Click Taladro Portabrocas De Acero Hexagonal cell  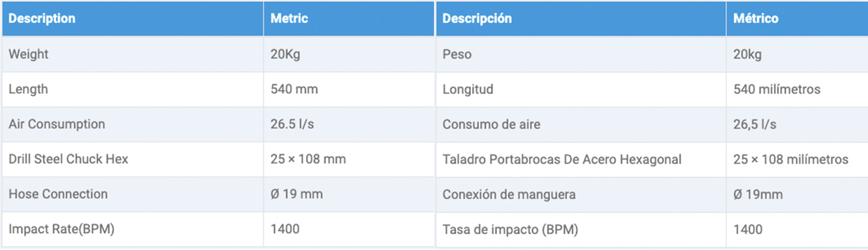(581, 160)
